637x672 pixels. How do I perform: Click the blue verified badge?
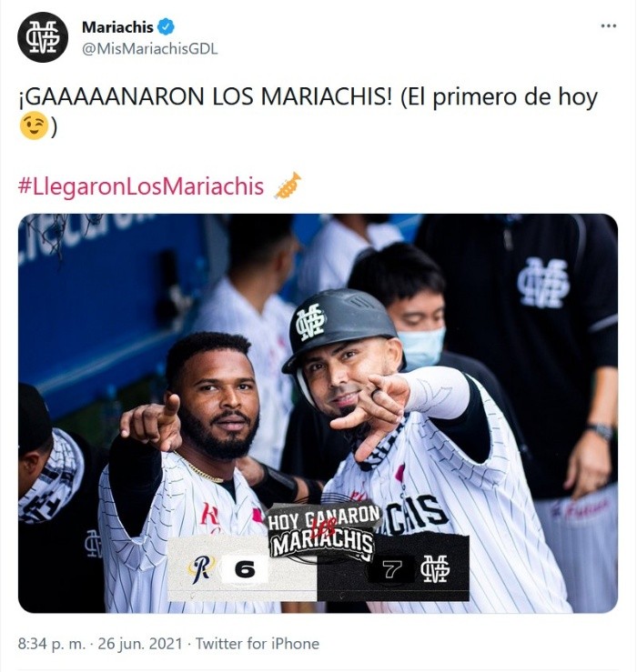[167, 27]
